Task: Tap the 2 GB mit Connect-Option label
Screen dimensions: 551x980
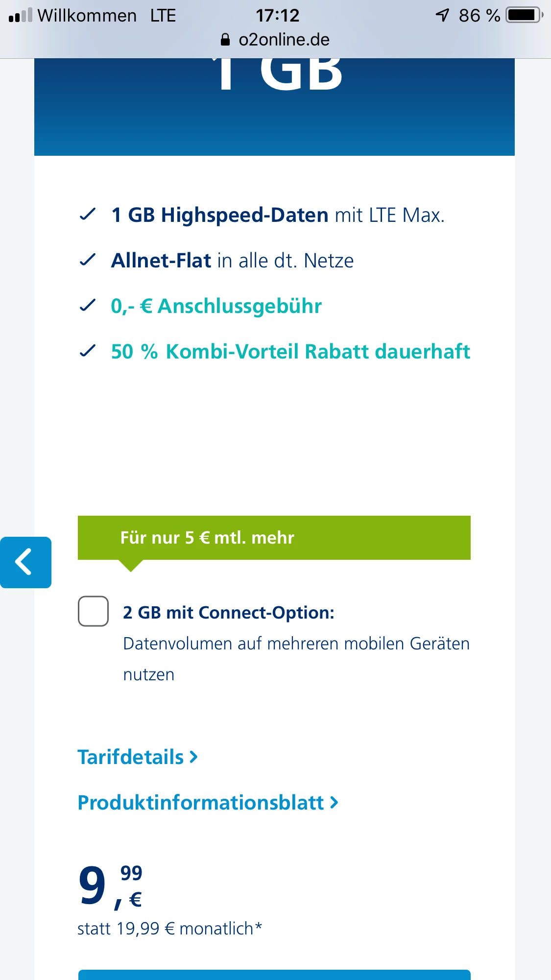Action: click(229, 613)
